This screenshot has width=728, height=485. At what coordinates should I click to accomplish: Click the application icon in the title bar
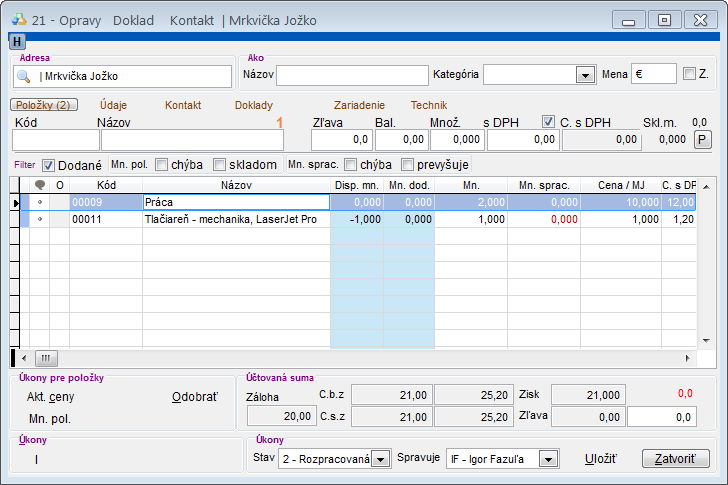[x=17, y=19]
